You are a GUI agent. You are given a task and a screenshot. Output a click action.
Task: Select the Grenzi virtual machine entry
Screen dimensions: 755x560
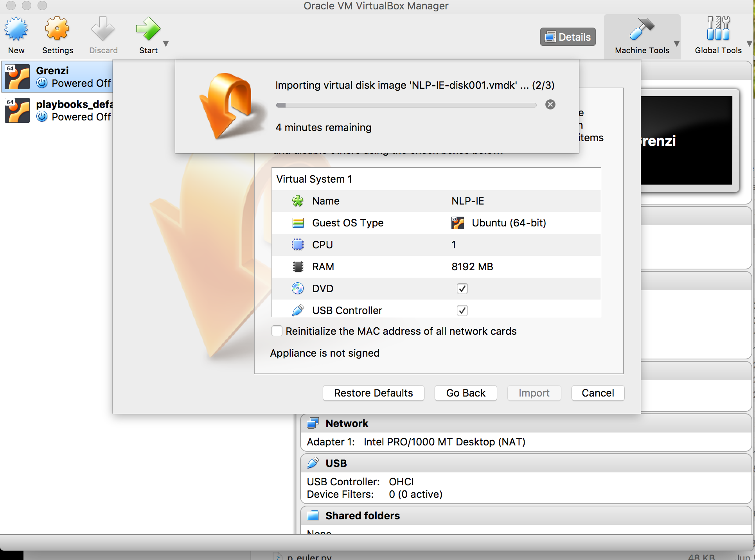(x=57, y=77)
